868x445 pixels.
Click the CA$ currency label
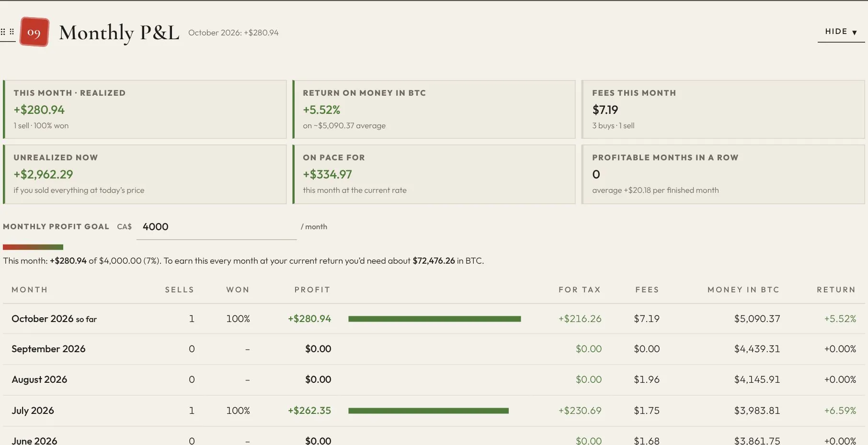click(124, 227)
